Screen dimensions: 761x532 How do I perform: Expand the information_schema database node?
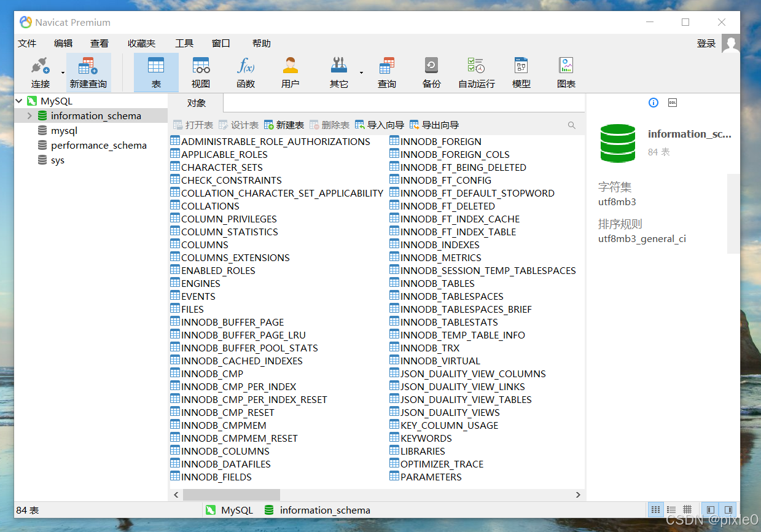click(29, 115)
